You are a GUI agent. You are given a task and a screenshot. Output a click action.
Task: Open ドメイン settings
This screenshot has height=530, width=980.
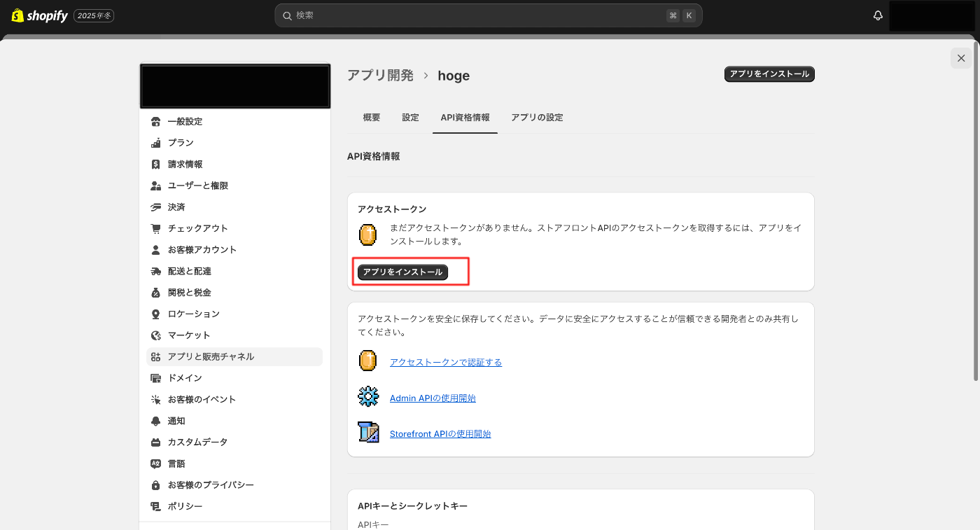pos(234,378)
